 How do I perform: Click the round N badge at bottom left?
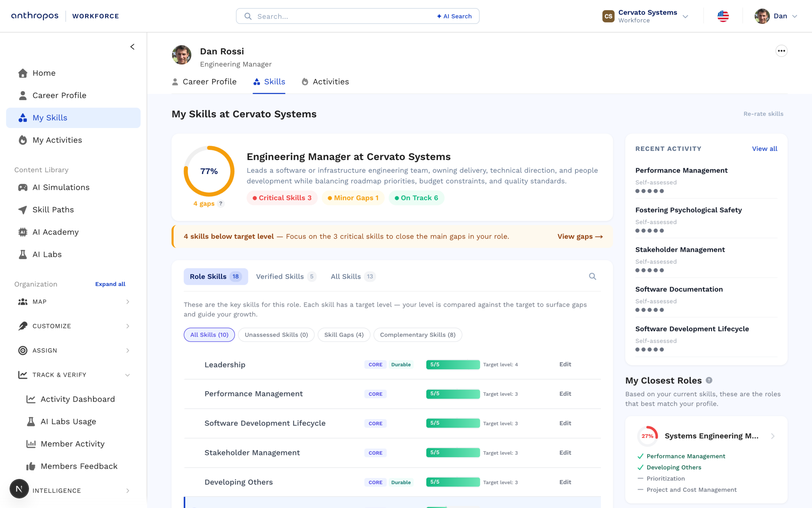coord(19,489)
